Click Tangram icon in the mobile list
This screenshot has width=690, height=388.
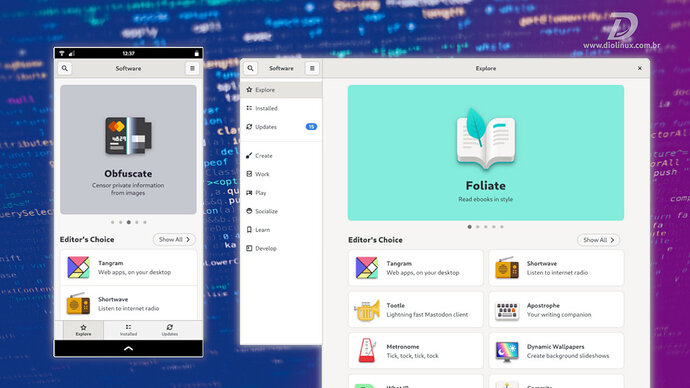point(78,267)
